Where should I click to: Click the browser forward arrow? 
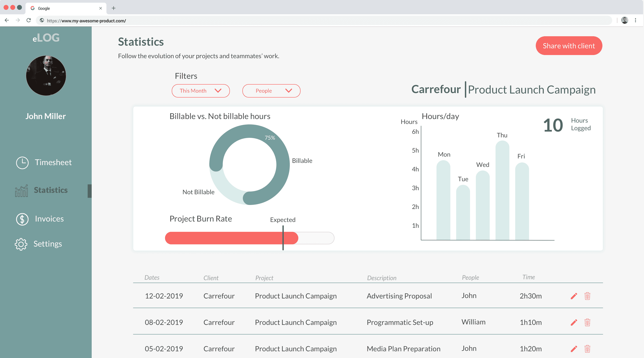pos(18,20)
